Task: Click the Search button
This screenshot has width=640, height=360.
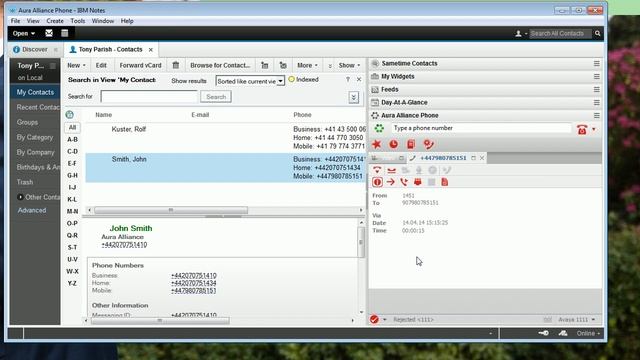Action: (x=216, y=97)
